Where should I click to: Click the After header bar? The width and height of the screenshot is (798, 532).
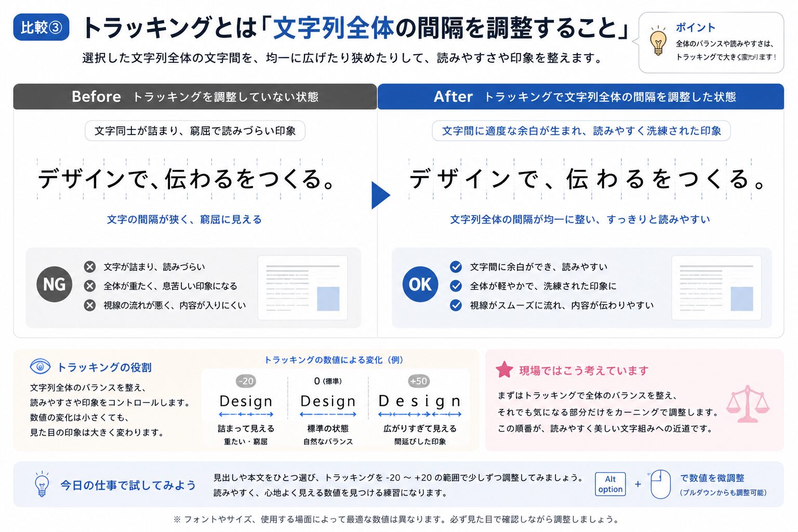pos(580,97)
